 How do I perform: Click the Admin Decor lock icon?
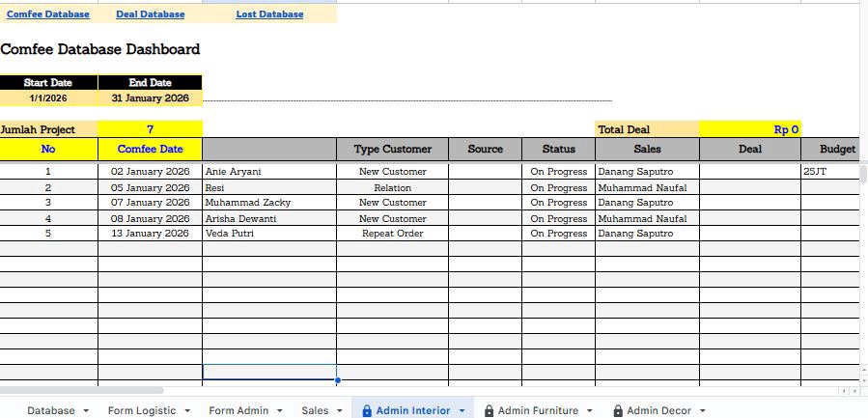618,410
